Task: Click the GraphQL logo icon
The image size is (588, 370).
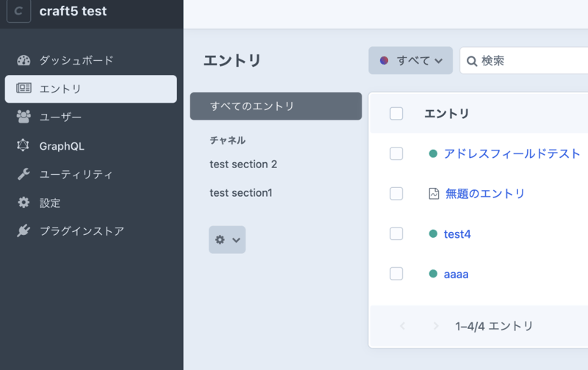Action: (x=24, y=145)
